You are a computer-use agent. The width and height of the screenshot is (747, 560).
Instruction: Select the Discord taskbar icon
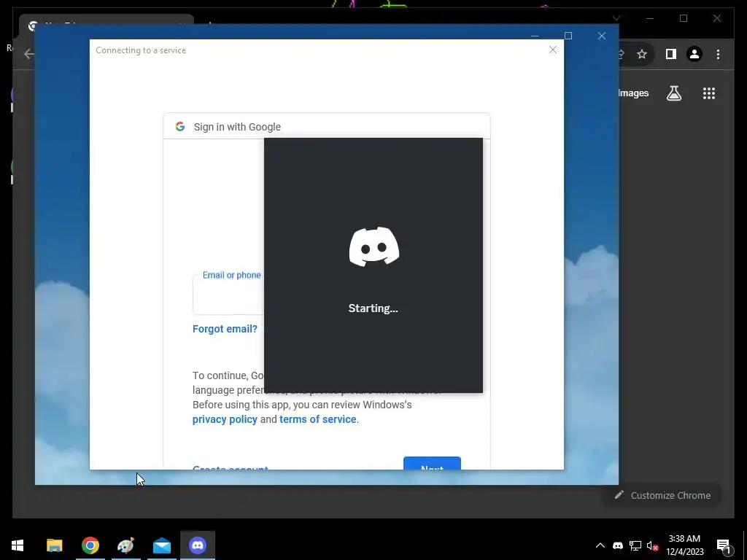tap(198, 545)
